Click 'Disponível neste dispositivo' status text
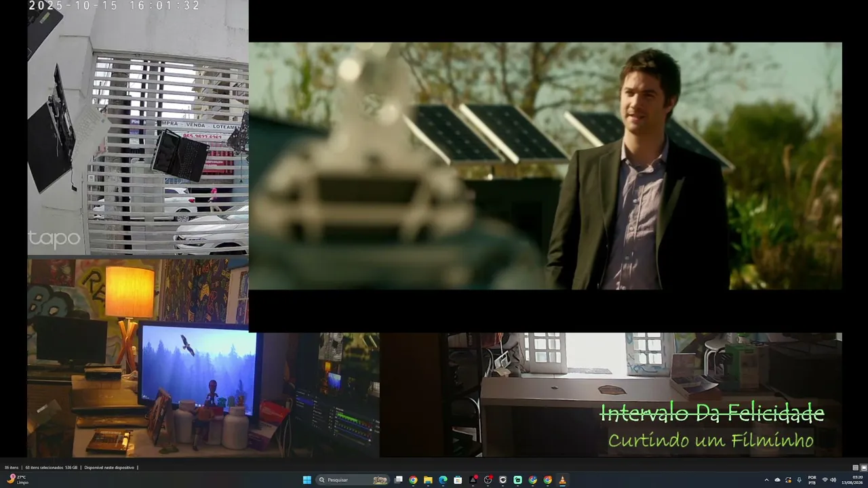The image size is (868, 488). point(109,468)
